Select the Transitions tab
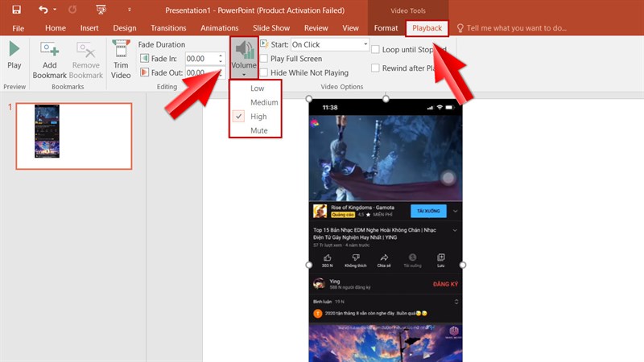644x362 pixels. (x=168, y=28)
